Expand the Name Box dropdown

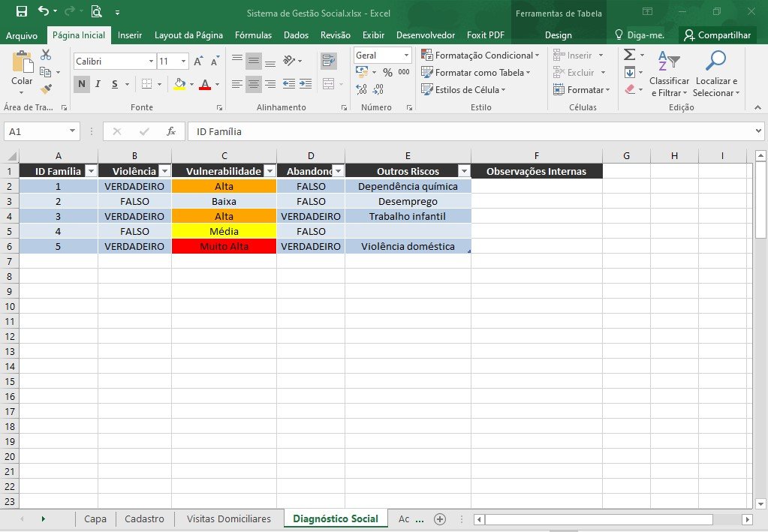[72, 131]
